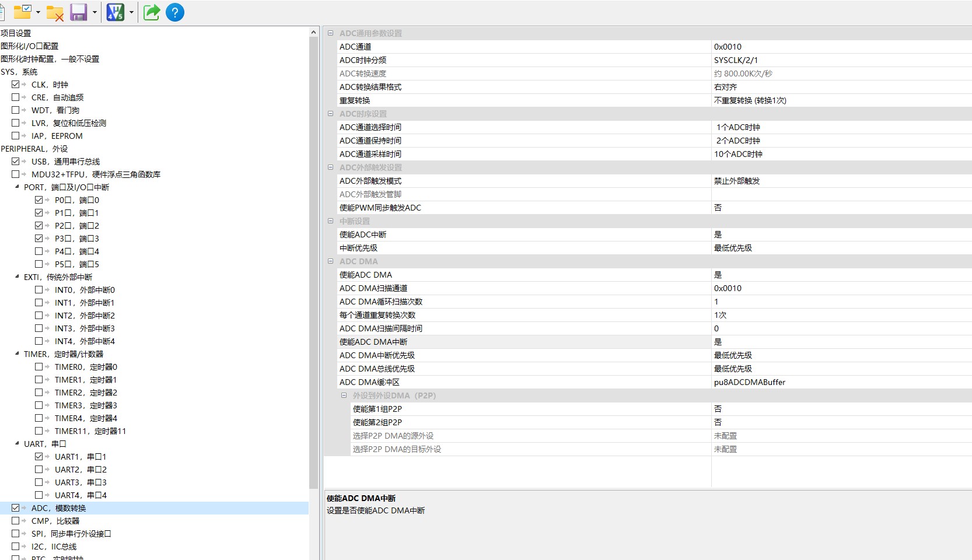Click the green export arrow icon
This screenshot has height=560, width=972.
point(152,12)
